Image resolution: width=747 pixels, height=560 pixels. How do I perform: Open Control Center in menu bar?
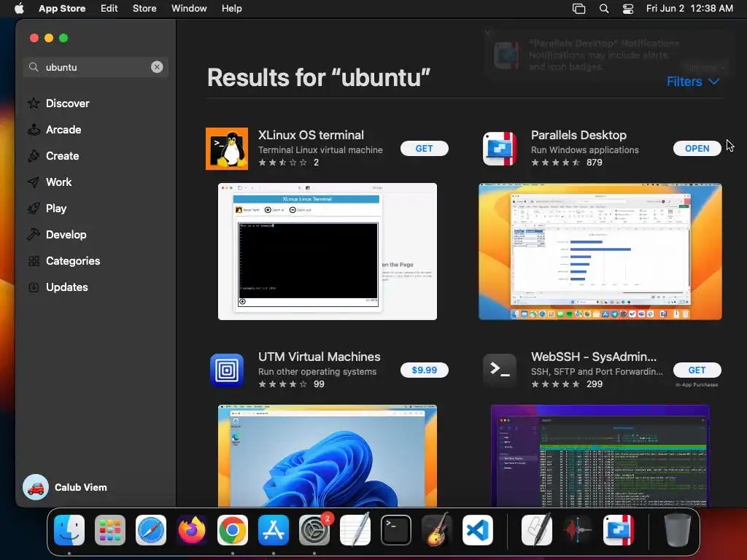628,9
